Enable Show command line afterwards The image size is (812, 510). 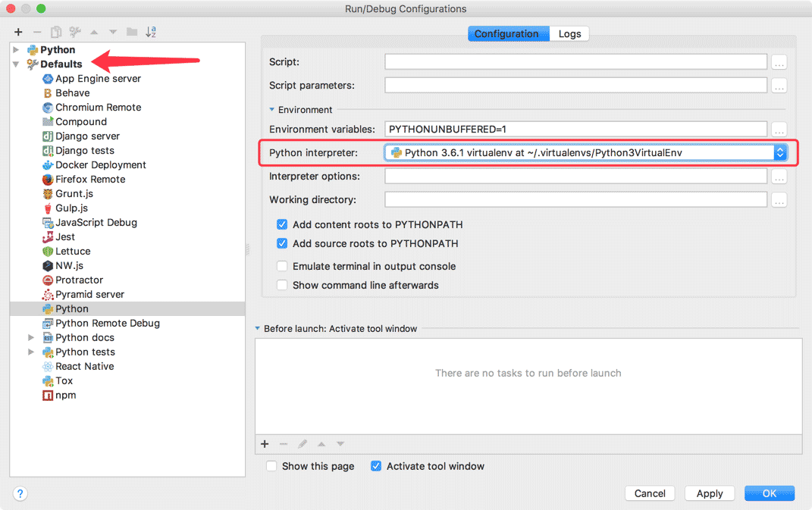click(x=282, y=285)
